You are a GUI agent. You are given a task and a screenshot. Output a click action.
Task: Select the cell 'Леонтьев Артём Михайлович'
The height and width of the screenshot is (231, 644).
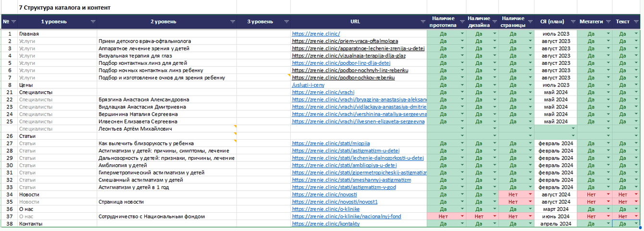167,129
